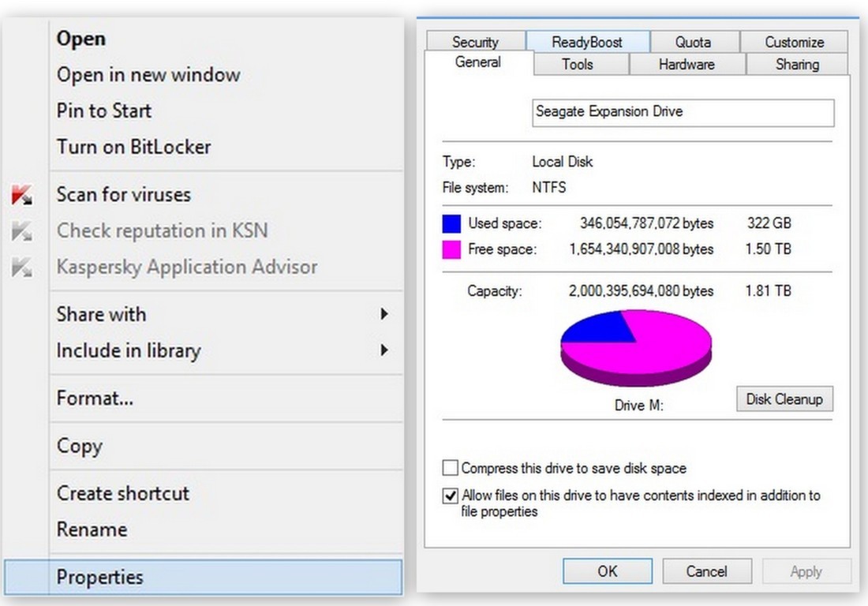Expand the Include in library submenu arrow
Viewport: 868px width, 606px height.
tap(384, 350)
